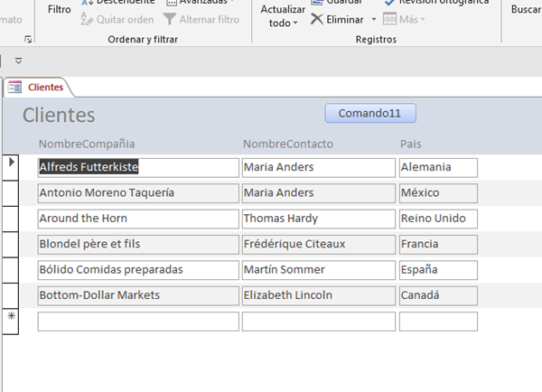This screenshot has width=542, height=392.
Task: Click the Alfreds Futterkiste company field
Action: [138, 168]
